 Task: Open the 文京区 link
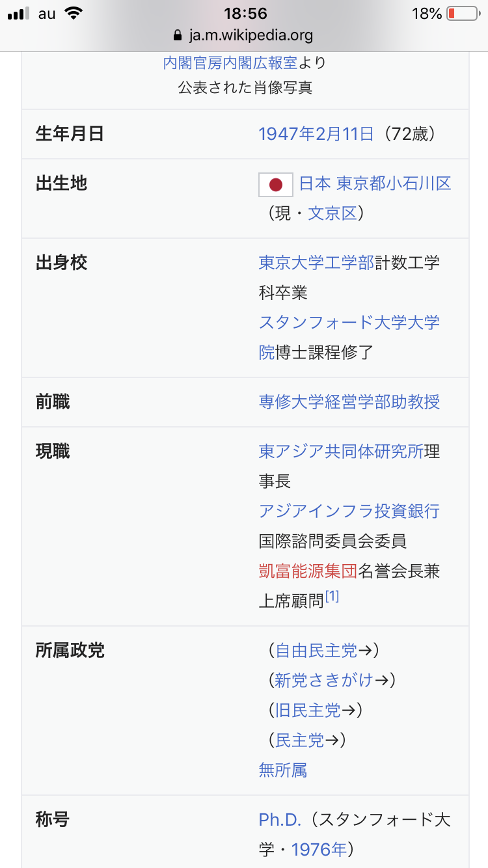point(332,213)
